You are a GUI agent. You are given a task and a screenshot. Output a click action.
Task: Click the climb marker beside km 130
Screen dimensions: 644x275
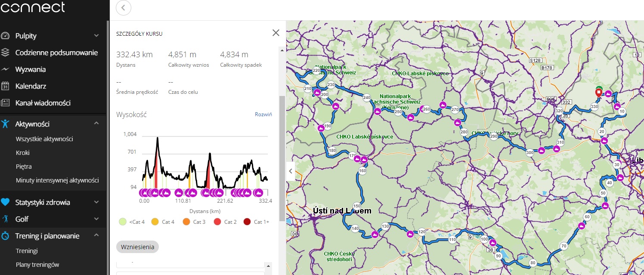[375, 235]
